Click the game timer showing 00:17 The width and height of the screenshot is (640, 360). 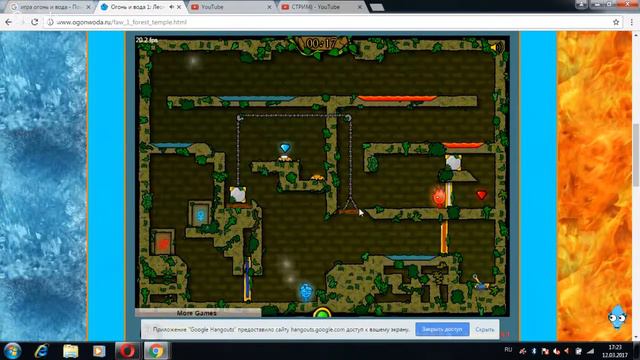click(321, 43)
